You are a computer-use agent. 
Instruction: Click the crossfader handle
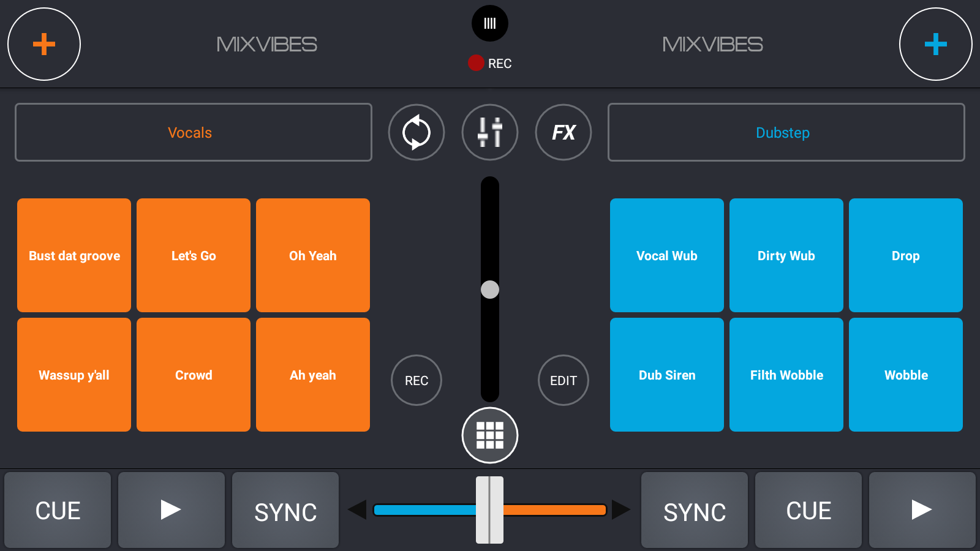(490, 510)
